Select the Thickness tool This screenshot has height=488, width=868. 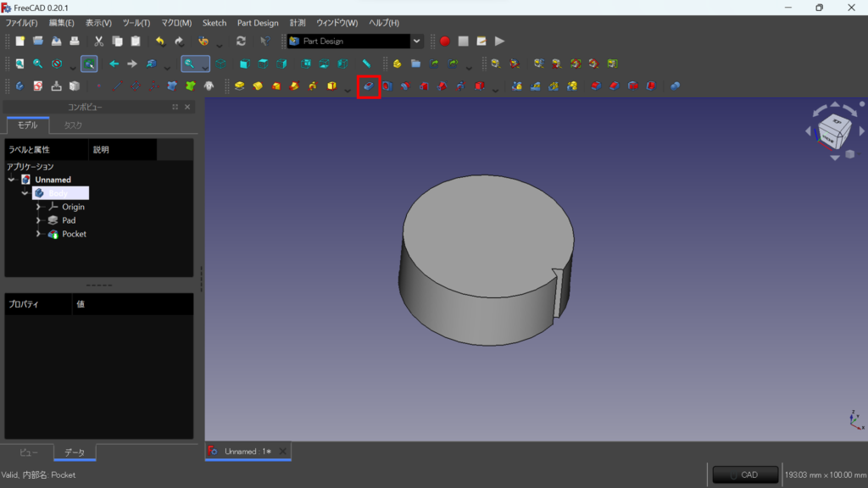pyautogui.click(x=652, y=86)
